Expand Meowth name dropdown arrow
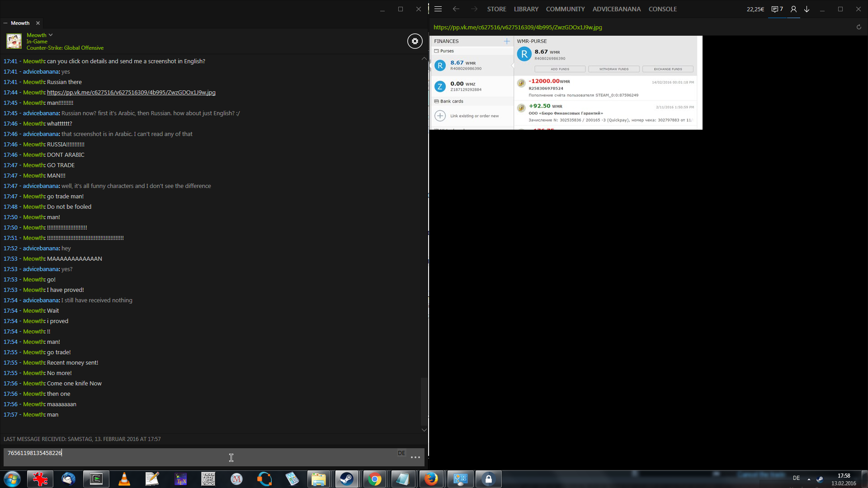This screenshot has width=868, height=488. point(51,35)
